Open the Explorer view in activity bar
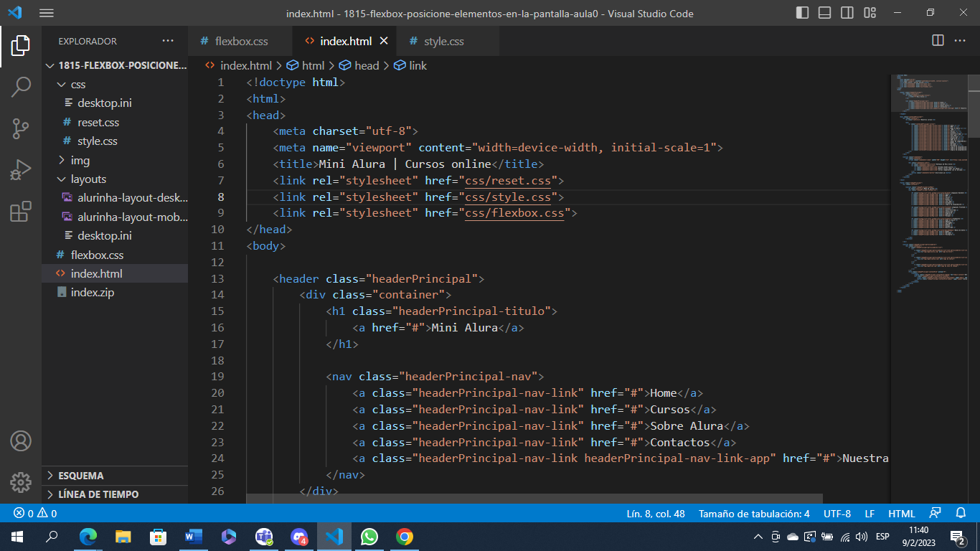 (21, 46)
